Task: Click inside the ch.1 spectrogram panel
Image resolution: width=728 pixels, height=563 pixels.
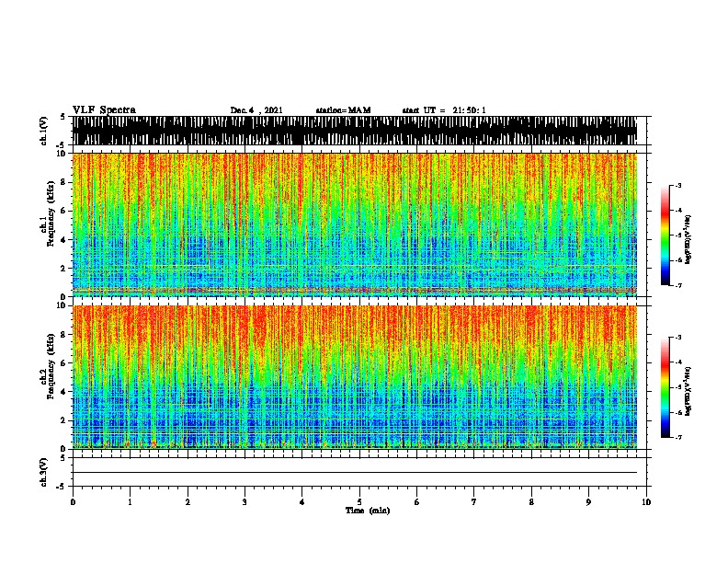Action: click(355, 224)
